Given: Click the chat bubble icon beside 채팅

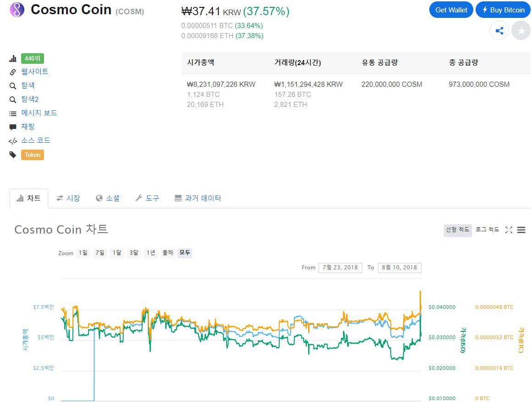Looking at the screenshot, I should point(12,127).
